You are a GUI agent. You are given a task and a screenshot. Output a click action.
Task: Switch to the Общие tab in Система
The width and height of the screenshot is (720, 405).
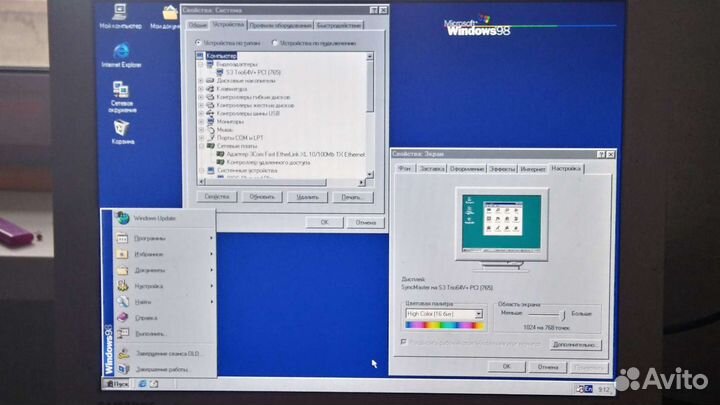198,25
